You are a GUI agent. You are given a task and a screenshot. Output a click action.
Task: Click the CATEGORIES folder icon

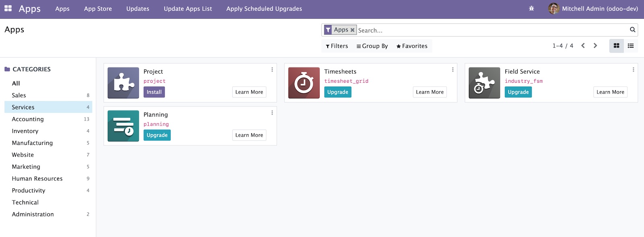[x=7, y=69]
